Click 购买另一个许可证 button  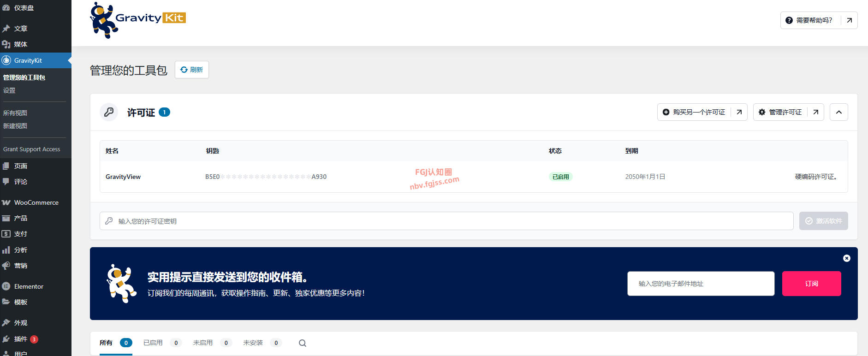coord(702,112)
